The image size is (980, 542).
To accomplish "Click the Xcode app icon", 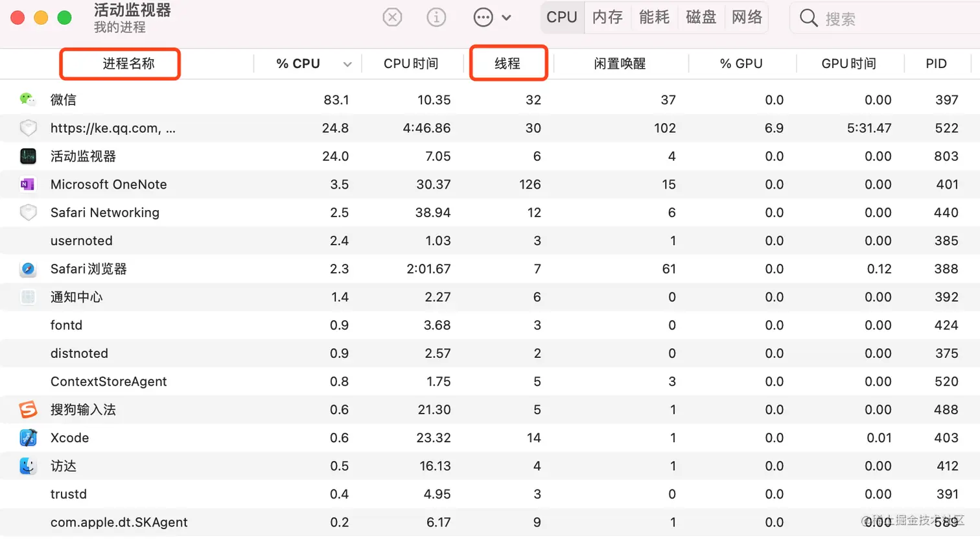I will point(28,438).
